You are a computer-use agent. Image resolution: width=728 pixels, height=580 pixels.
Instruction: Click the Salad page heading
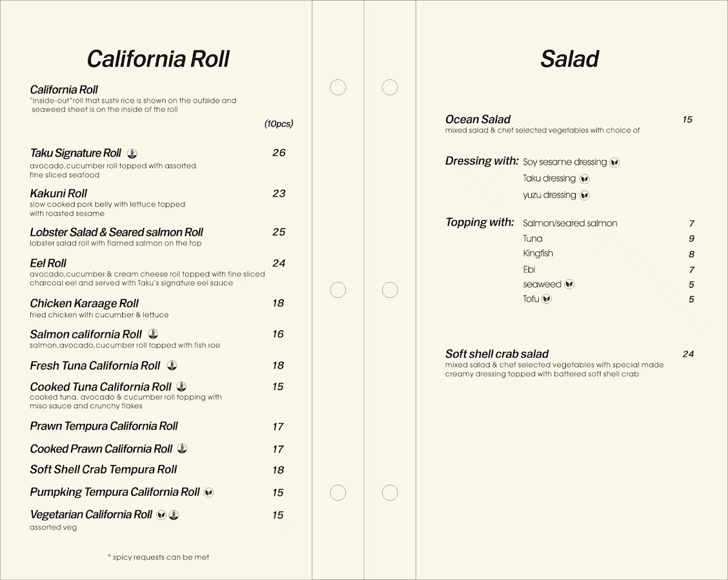pyautogui.click(x=570, y=59)
